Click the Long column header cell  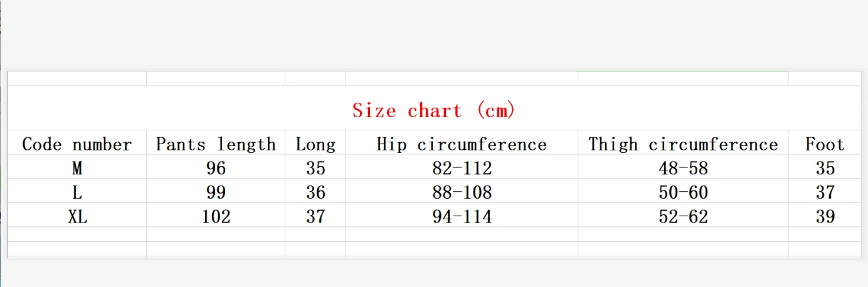point(315,143)
